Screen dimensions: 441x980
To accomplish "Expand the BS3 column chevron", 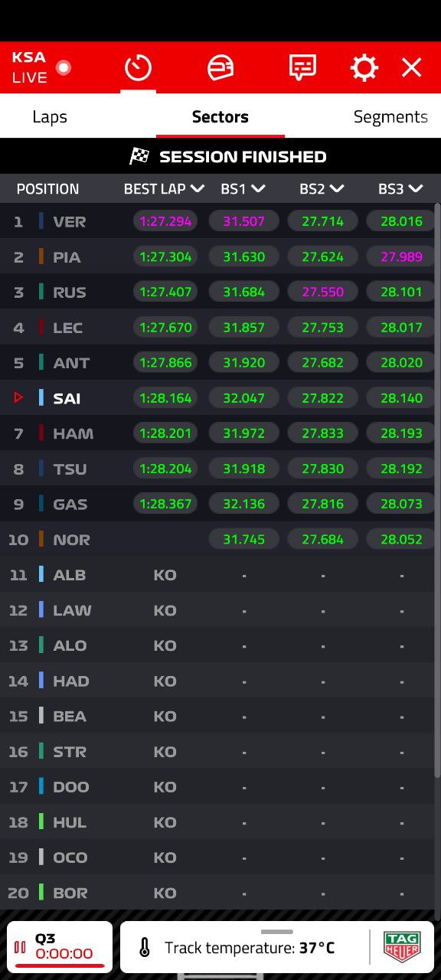I will tap(416, 188).
